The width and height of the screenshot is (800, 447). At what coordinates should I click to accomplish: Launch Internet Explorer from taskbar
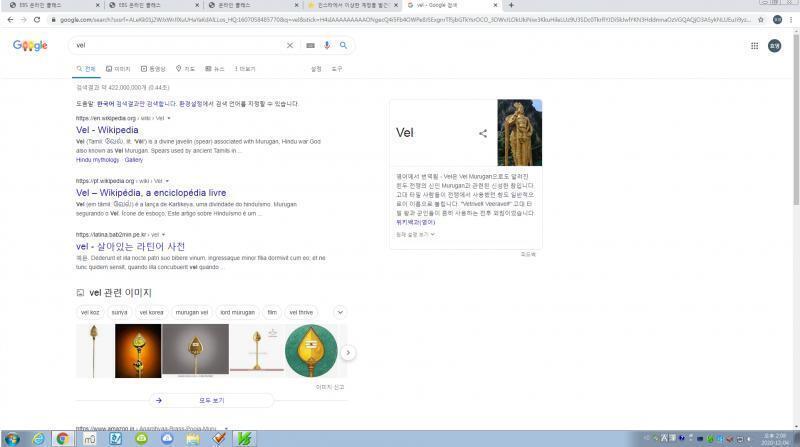pos(38,439)
